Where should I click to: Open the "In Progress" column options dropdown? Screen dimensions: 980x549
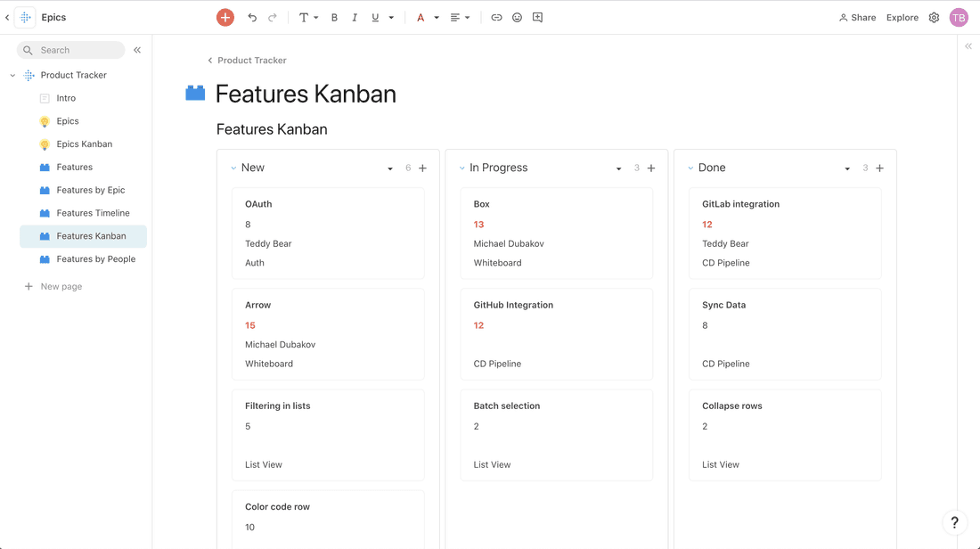click(x=618, y=168)
